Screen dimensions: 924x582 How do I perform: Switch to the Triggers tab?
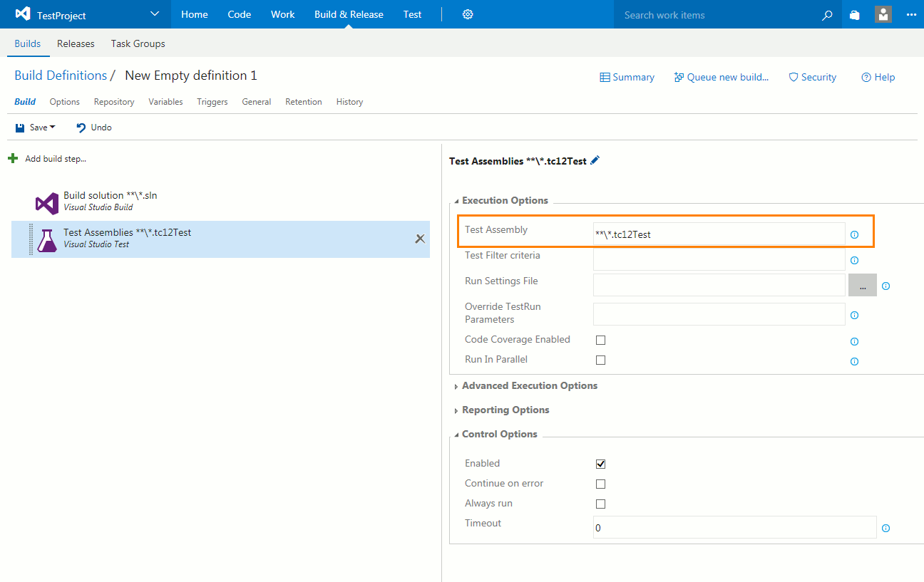(212, 102)
